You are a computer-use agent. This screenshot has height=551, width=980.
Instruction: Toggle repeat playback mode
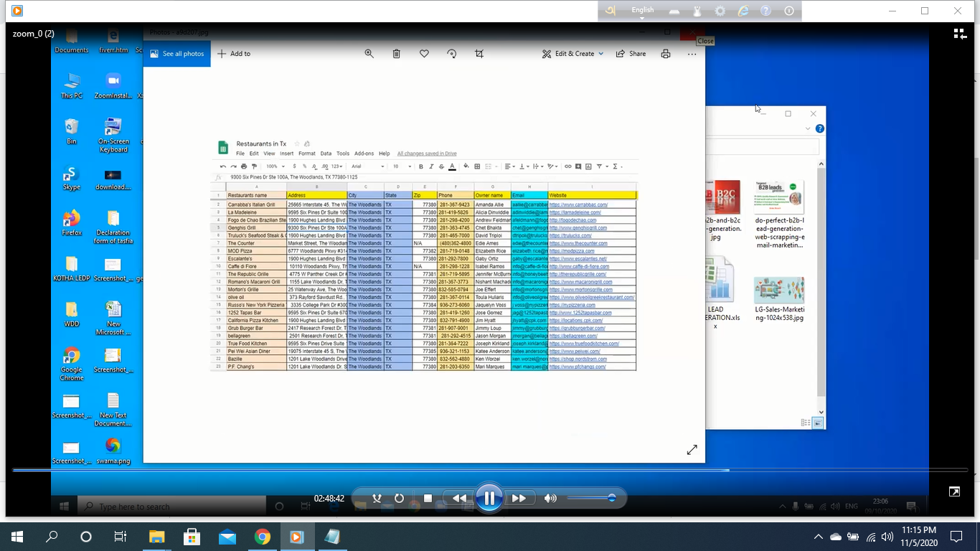click(399, 497)
